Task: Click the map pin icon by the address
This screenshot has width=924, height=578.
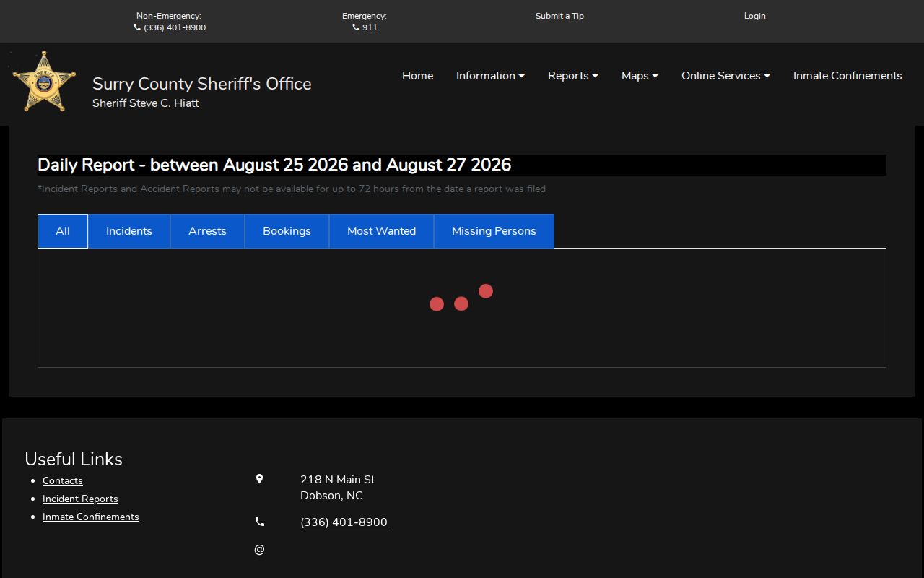Action: 259,479
